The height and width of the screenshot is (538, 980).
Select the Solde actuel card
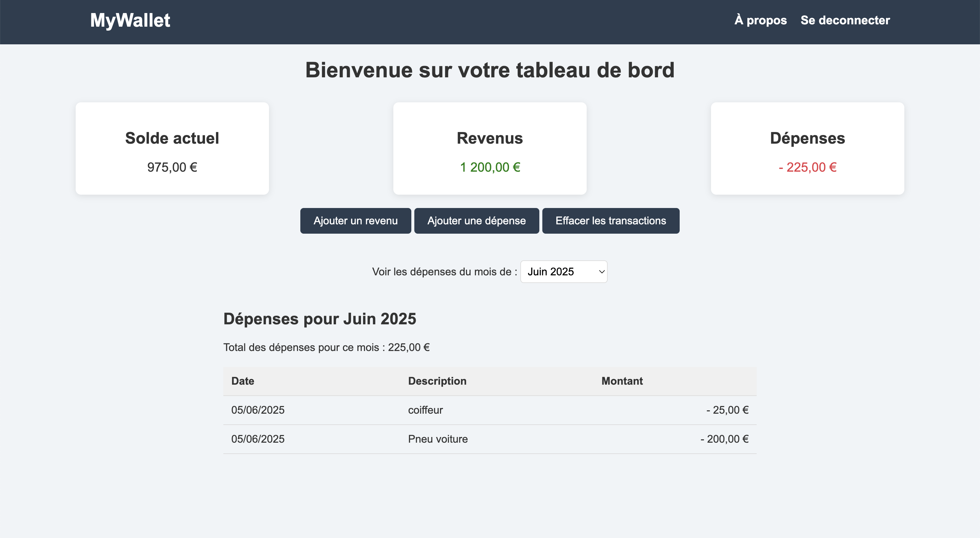pyautogui.click(x=172, y=148)
